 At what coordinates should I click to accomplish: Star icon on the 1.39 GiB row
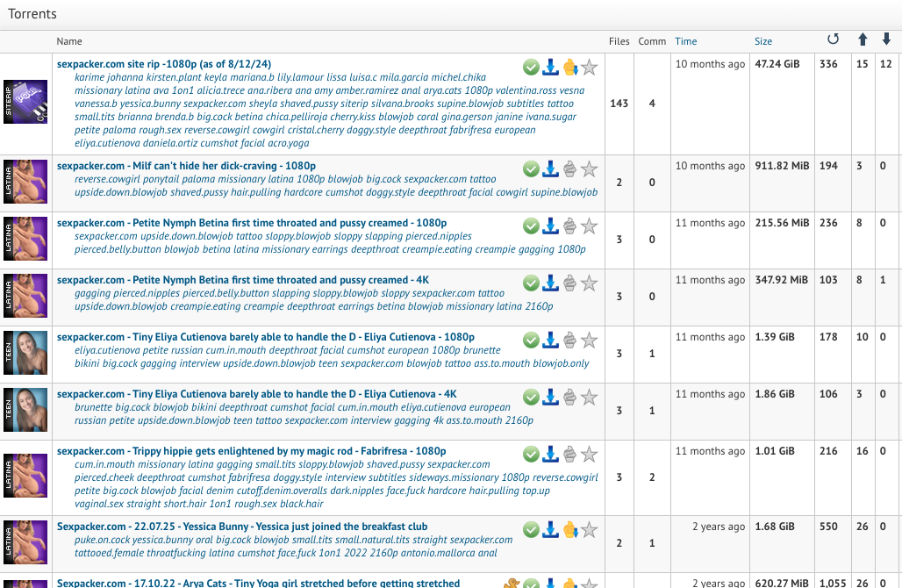[x=589, y=340]
